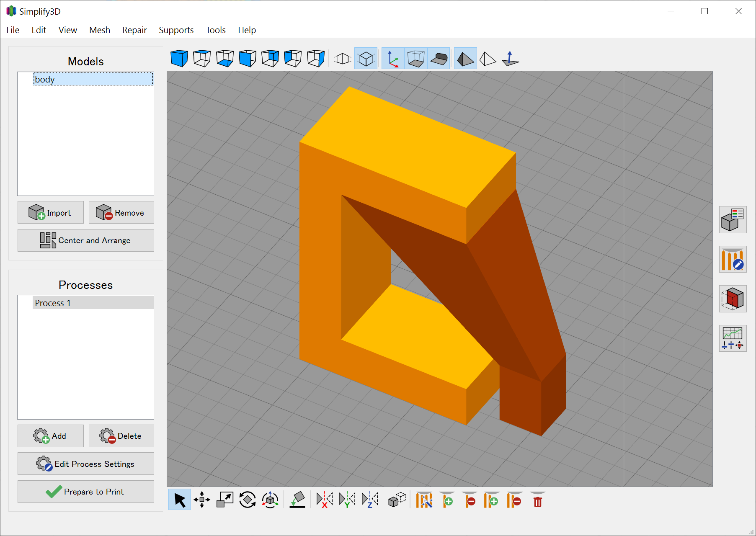Click Prepare to Print button

[x=86, y=492]
